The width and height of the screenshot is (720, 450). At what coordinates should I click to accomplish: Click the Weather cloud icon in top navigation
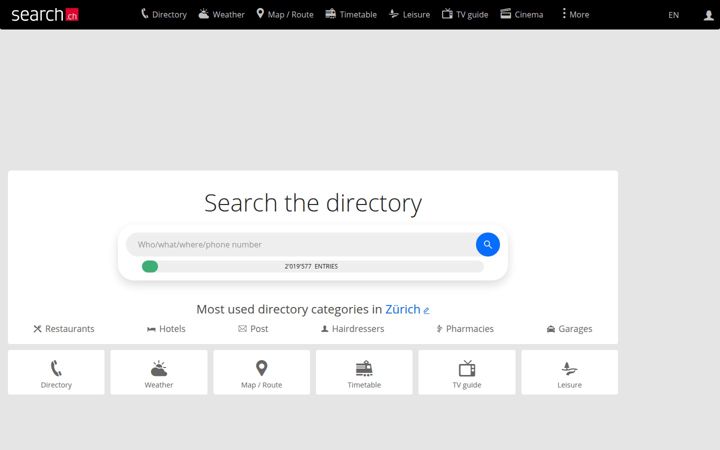tap(203, 14)
